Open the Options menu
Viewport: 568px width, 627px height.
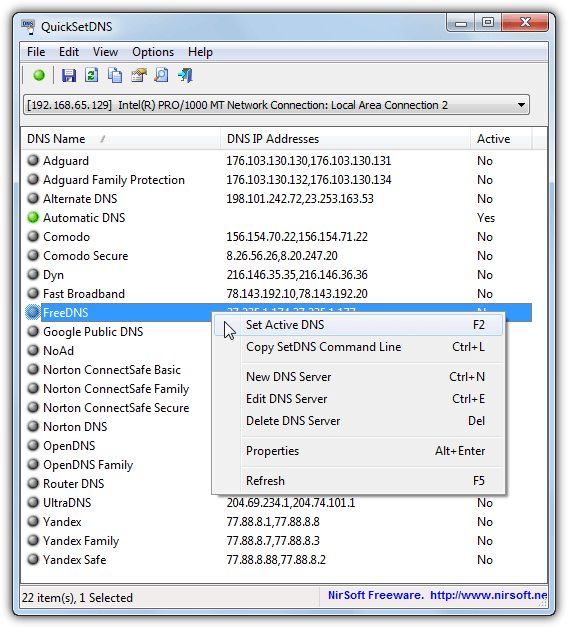[x=153, y=52]
